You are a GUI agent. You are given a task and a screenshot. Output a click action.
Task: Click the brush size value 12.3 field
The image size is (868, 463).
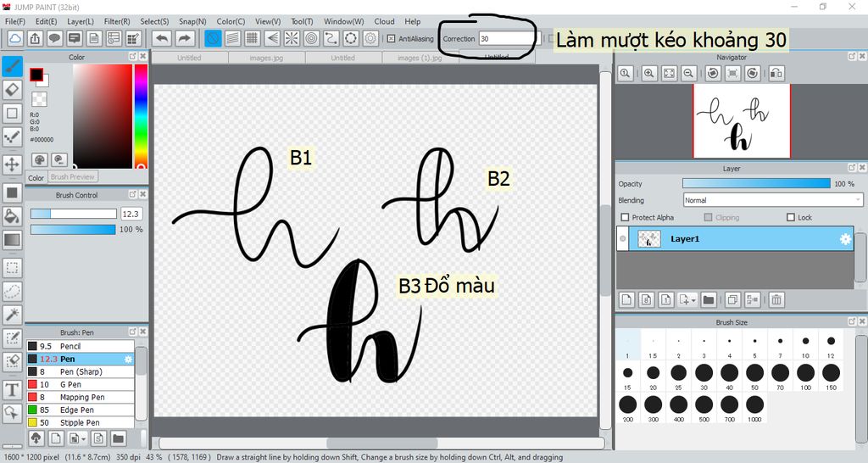131,214
